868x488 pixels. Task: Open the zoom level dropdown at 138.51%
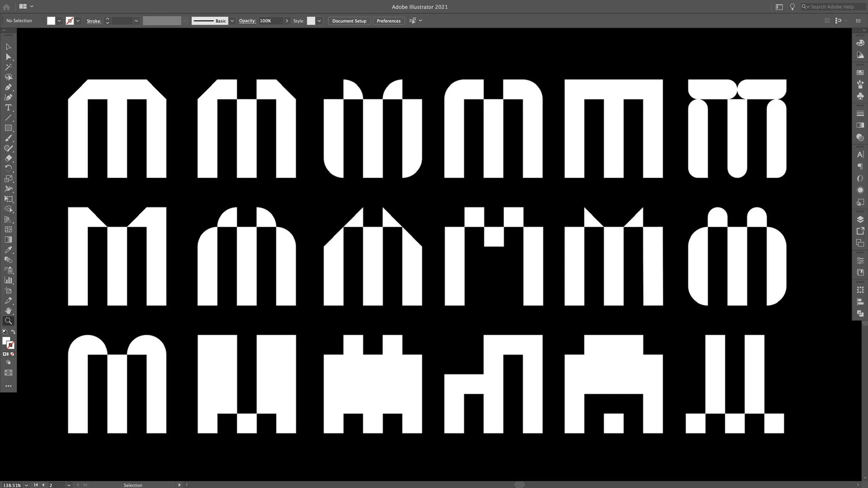point(26,485)
